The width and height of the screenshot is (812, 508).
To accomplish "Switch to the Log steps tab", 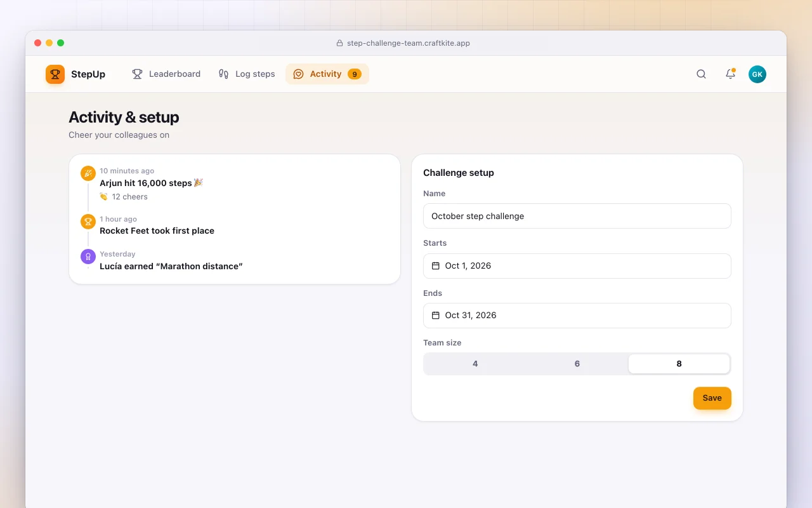I will point(247,74).
